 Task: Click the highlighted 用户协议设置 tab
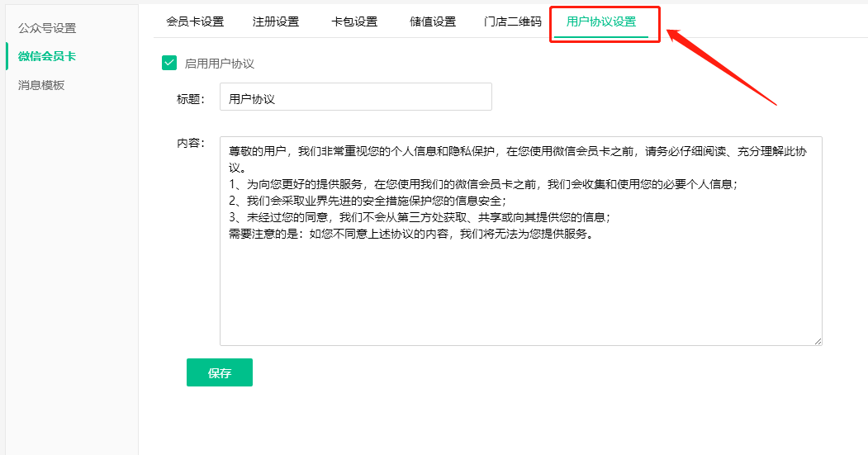click(x=601, y=21)
